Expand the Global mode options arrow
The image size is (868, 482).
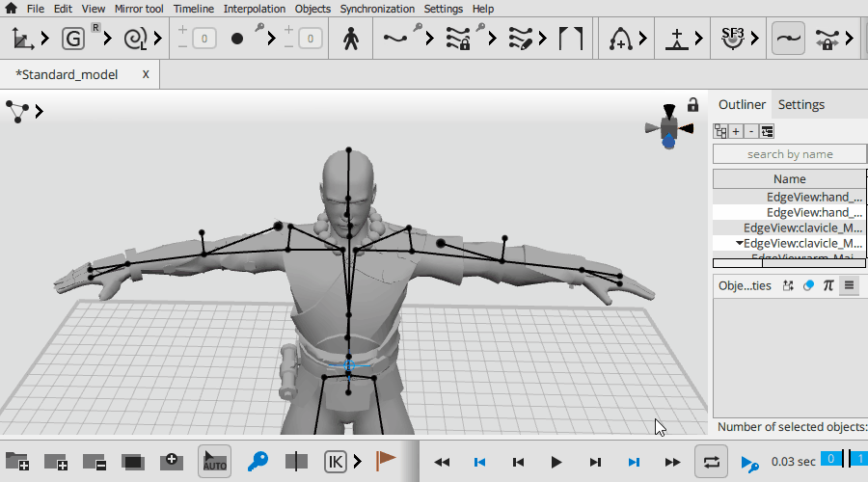[107, 40]
